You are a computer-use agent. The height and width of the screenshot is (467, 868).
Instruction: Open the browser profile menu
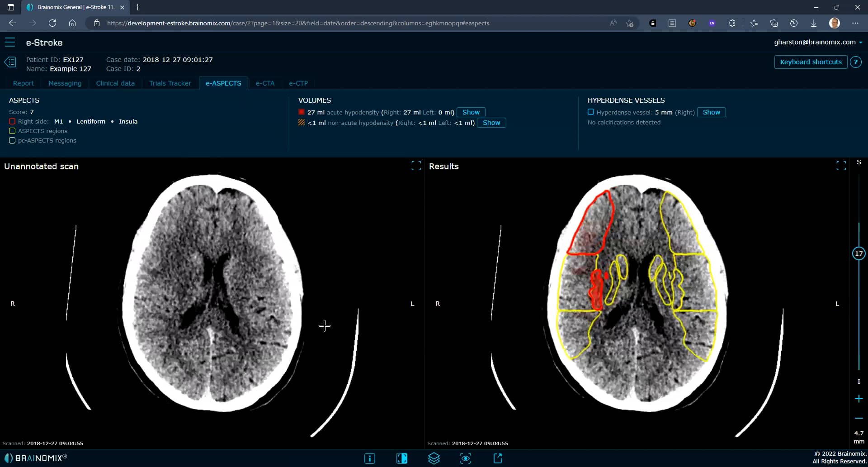[x=835, y=23]
